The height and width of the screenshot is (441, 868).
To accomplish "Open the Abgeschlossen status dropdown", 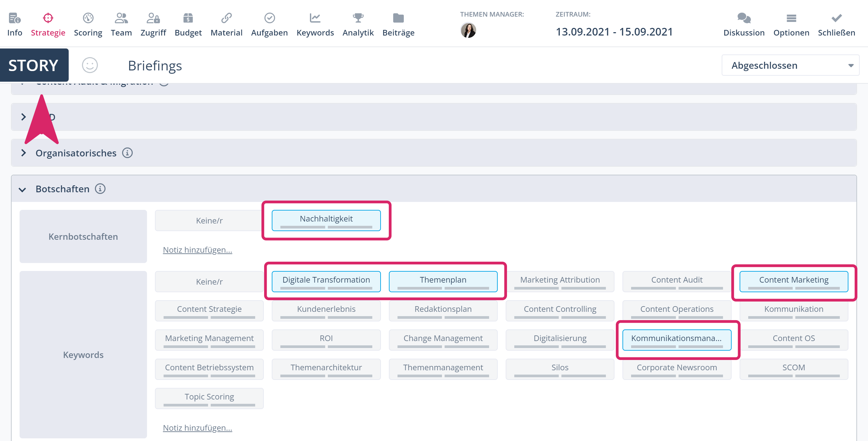I will [x=790, y=65].
